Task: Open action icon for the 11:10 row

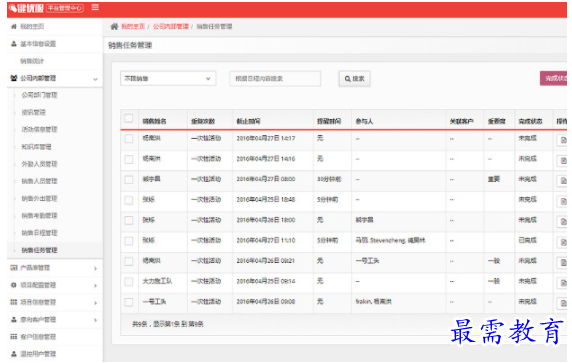Action: [x=563, y=242]
